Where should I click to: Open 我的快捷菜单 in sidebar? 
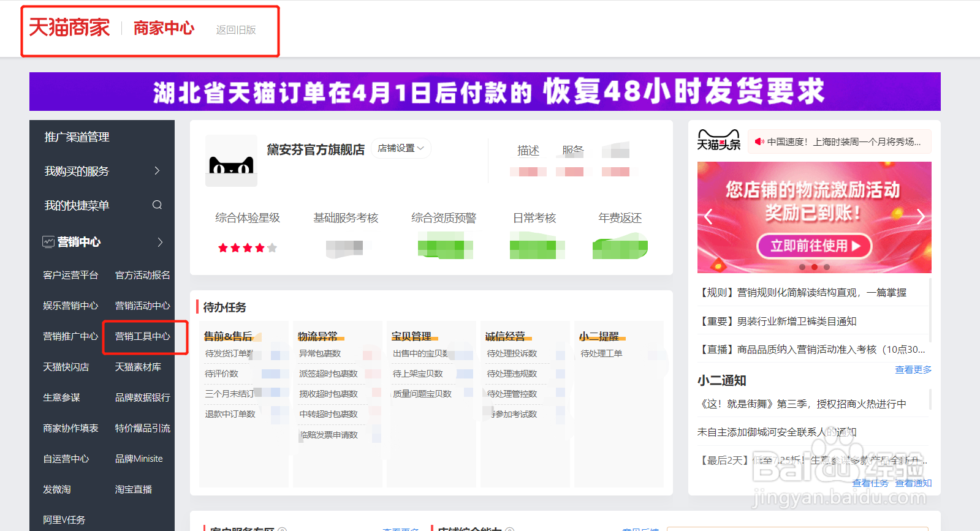[x=77, y=205]
